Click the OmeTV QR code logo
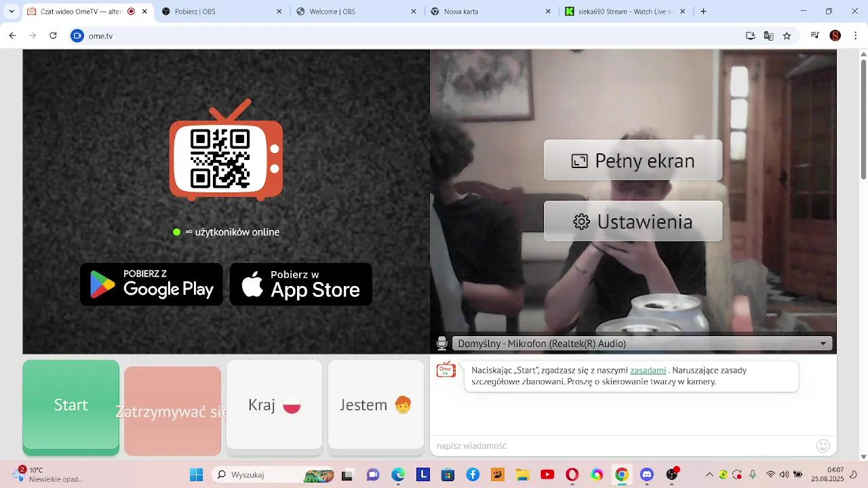The image size is (868, 488). 226,150
